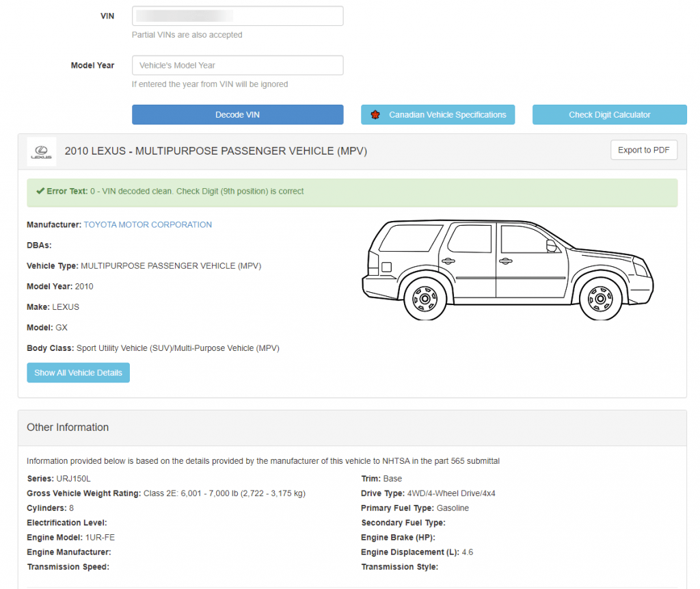
Task: Click the Drive Type 4WD value
Action: tap(451, 493)
